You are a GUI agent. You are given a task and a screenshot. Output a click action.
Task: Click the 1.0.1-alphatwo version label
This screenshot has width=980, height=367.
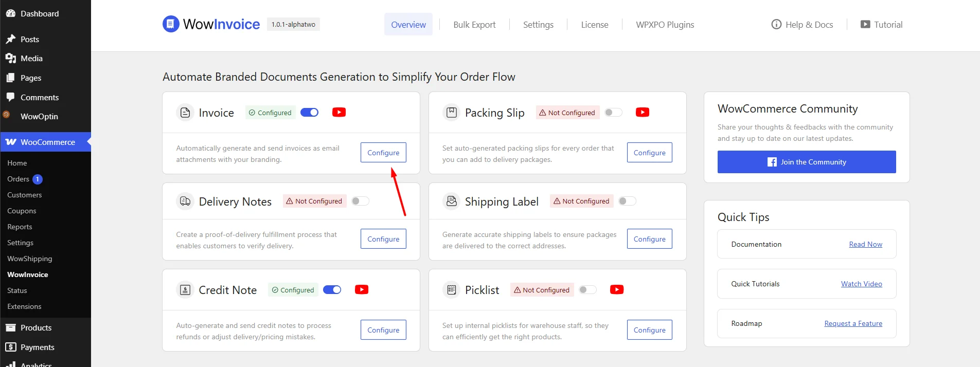[293, 24]
